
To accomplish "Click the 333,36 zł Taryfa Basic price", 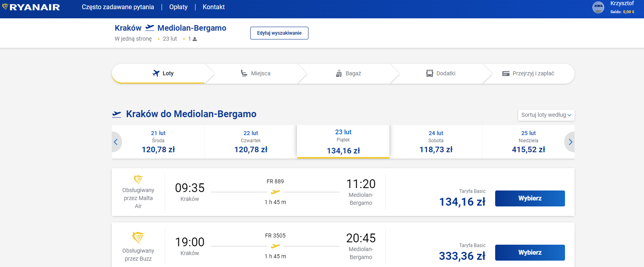I will pyautogui.click(x=462, y=256).
